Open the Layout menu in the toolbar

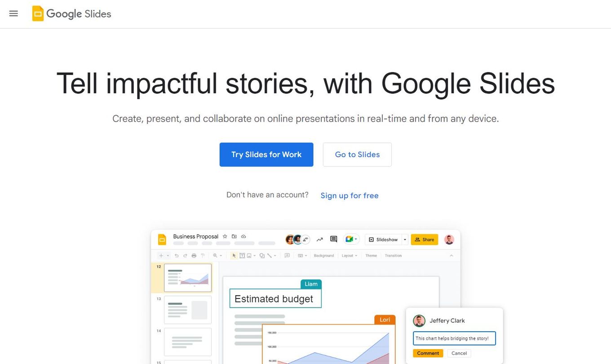(x=349, y=255)
